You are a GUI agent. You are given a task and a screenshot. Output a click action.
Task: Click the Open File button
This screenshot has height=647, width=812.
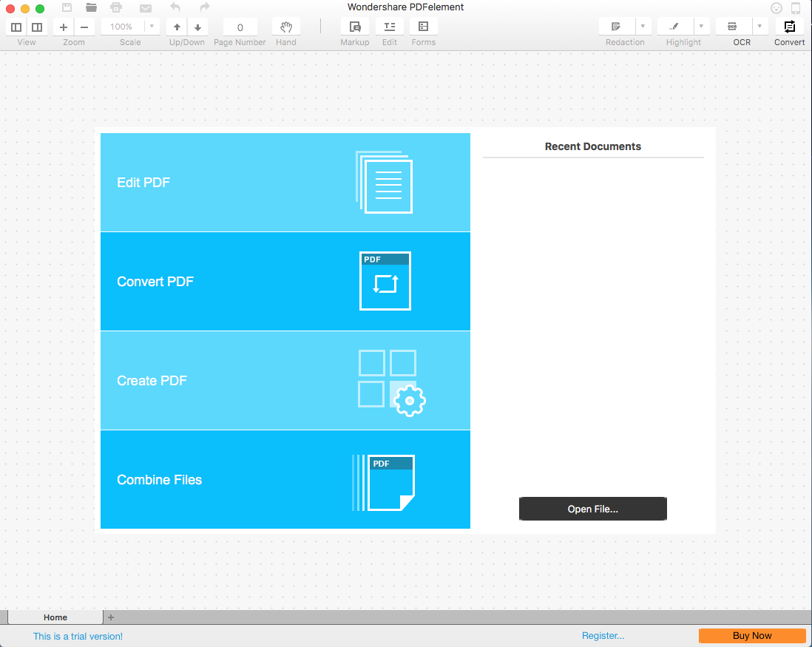coord(592,509)
